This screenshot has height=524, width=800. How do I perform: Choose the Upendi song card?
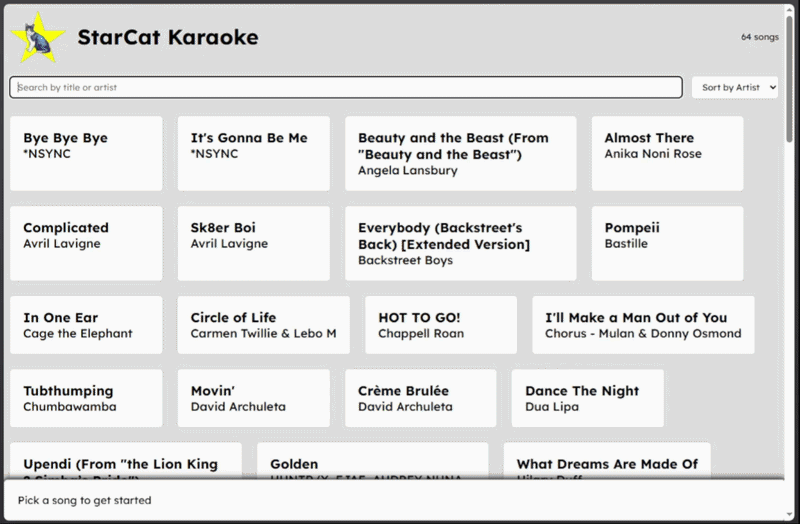[126, 461]
